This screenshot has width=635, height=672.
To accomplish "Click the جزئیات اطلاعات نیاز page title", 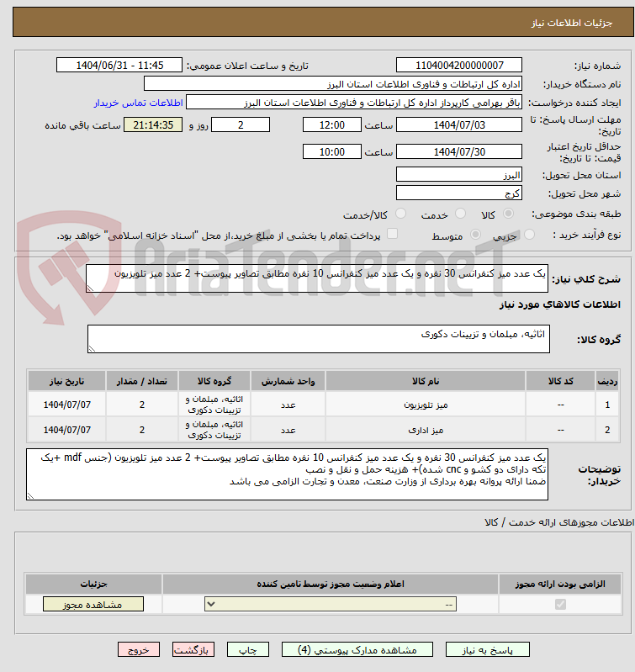I will tap(572, 23).
